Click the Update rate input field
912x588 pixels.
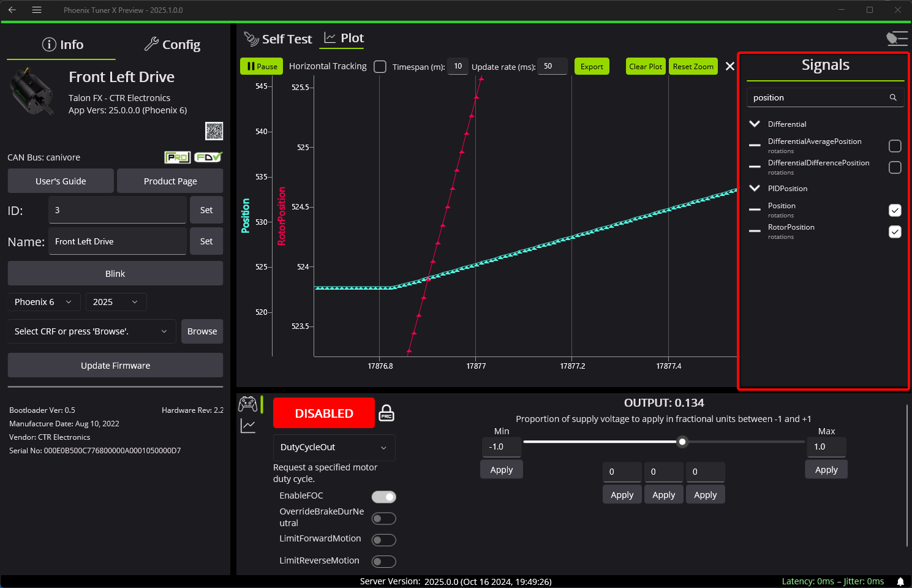(x=552, y=66)
